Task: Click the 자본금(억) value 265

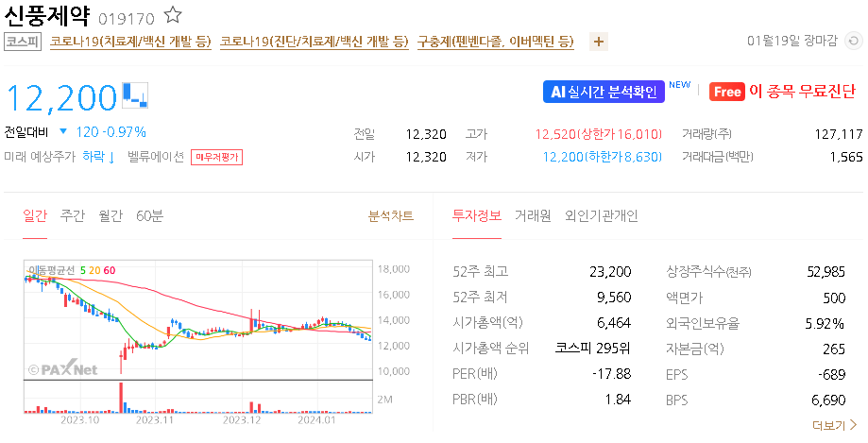Action: tap(834, 349)
